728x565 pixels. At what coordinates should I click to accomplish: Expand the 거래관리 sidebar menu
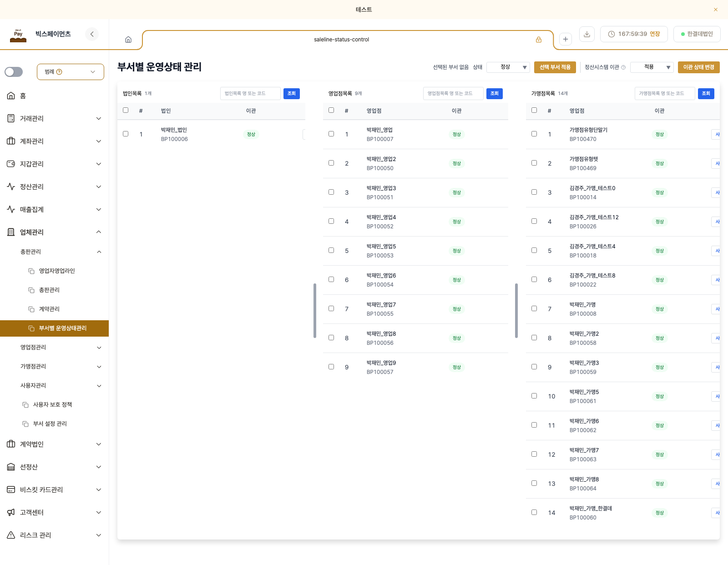pos(55,118)
